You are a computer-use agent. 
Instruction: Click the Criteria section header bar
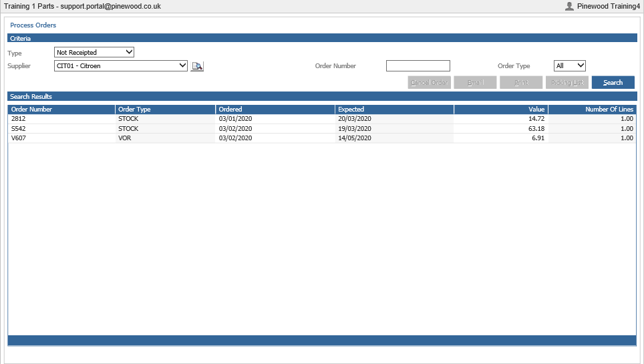[x=322, y=38]
